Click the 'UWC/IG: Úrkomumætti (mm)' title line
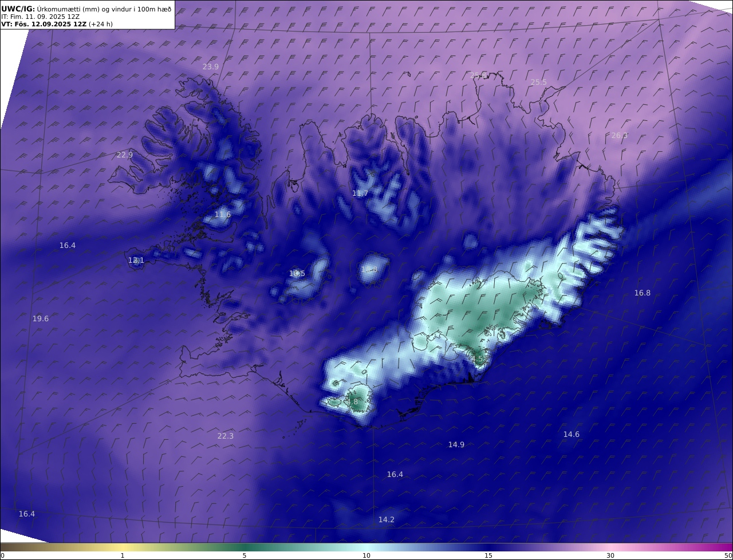 (86, 9)
